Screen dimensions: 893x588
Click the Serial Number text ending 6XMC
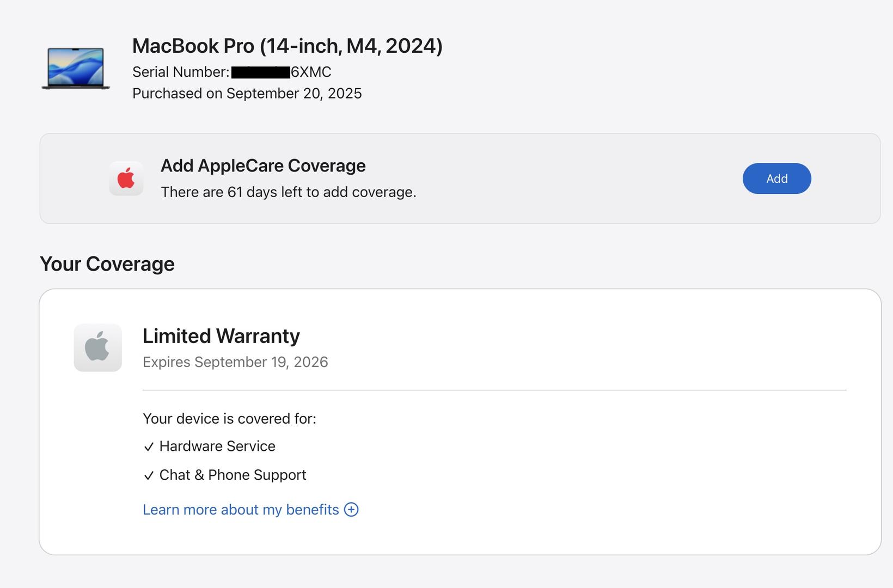232,72
